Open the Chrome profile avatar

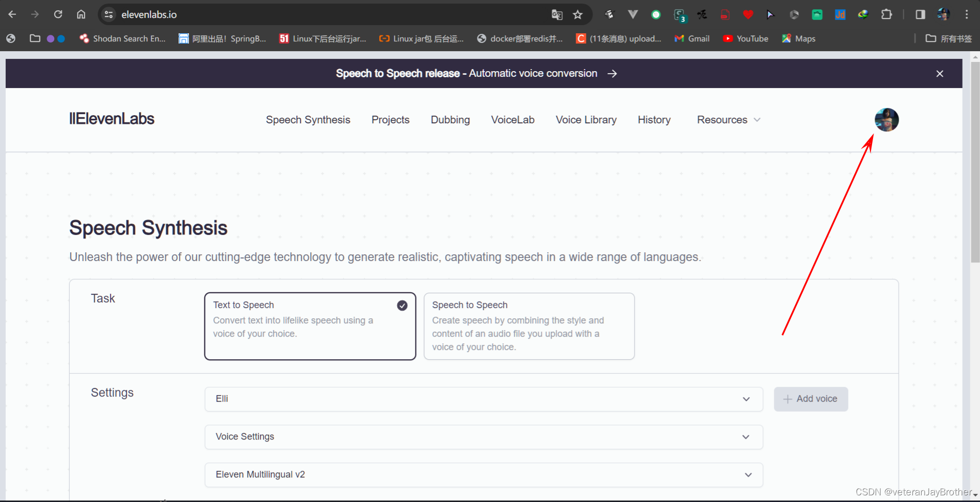pos(944,14)
